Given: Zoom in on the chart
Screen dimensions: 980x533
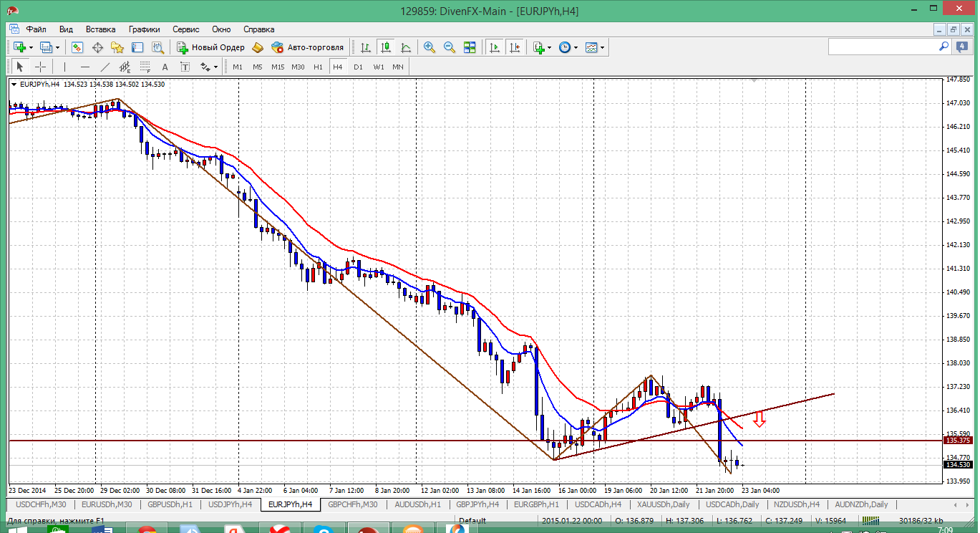Looking at the screenshot, I should tap(430, 47).
